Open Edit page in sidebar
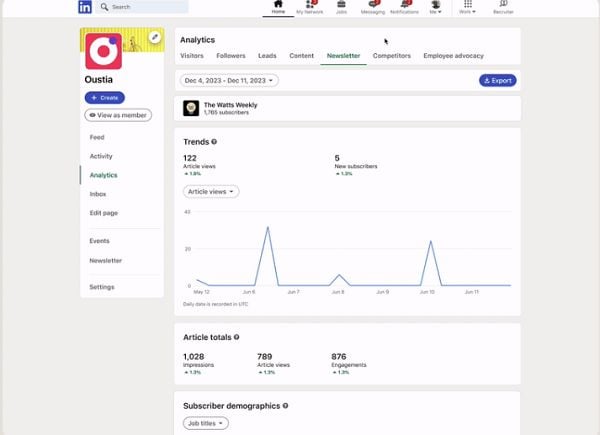This screenshot has width=600, height=435. pyautogui.click(x=104, y=213)
